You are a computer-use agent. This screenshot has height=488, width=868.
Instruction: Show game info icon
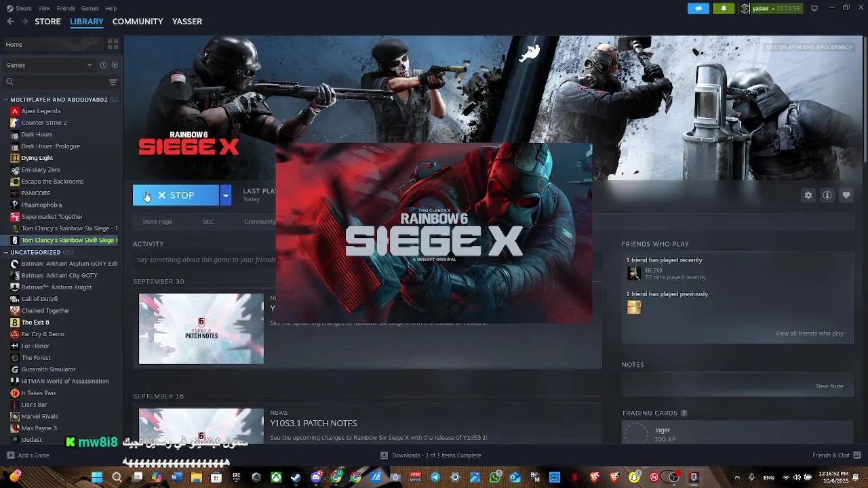(827, 195)
